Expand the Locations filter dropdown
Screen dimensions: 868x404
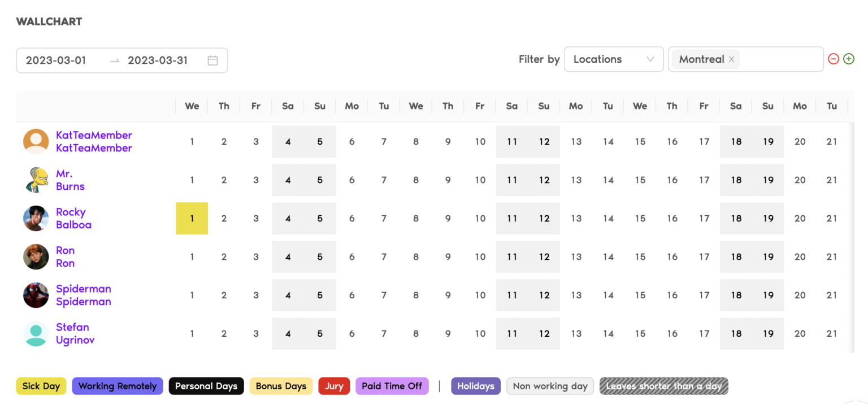(614, 59)
